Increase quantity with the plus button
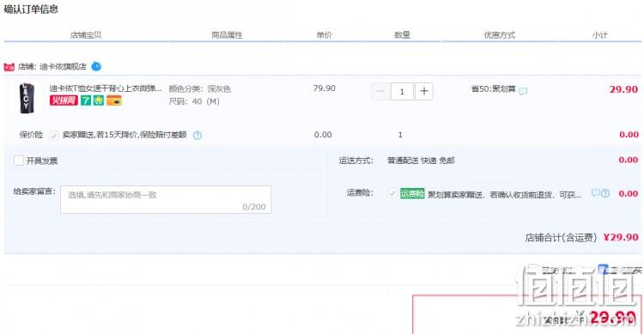 [x=424, y=91]
